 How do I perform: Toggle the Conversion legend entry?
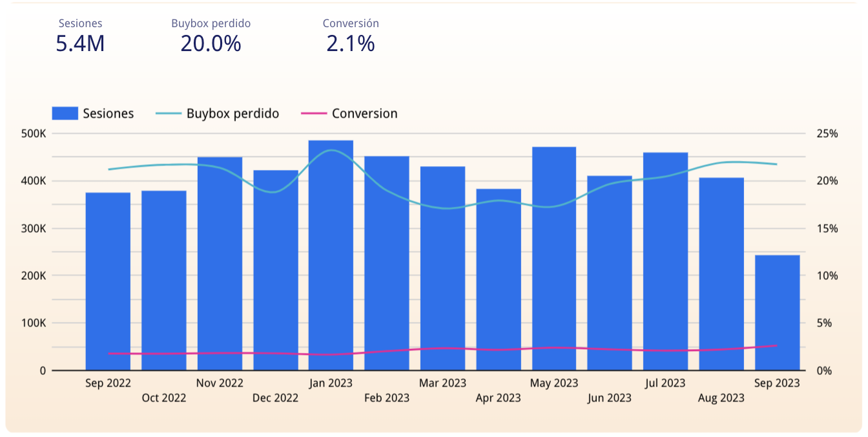click(349, 114)
